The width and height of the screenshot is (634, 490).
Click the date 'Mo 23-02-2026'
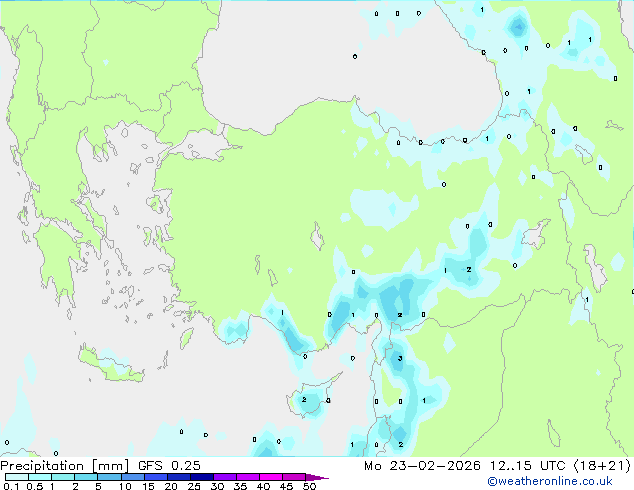click(423, 466)
